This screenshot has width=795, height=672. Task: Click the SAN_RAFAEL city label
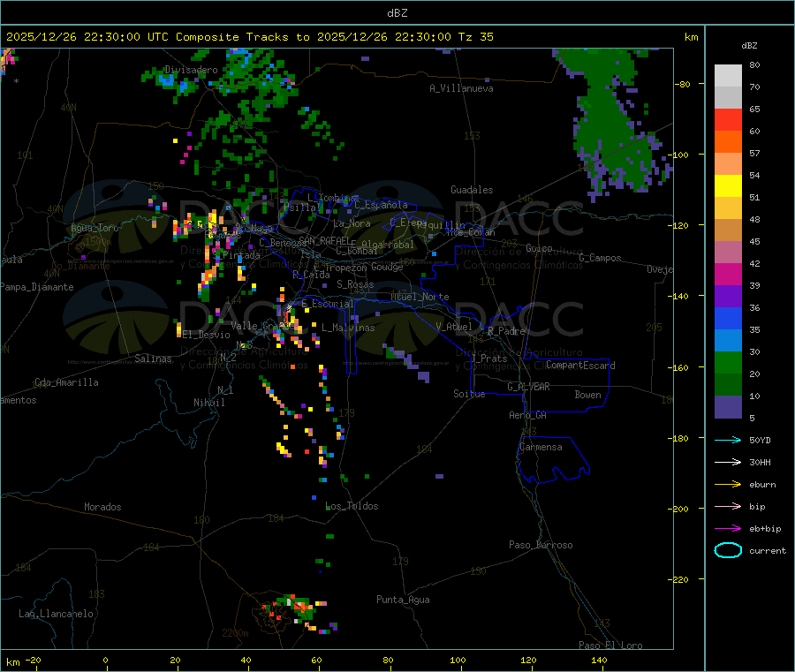324,240
